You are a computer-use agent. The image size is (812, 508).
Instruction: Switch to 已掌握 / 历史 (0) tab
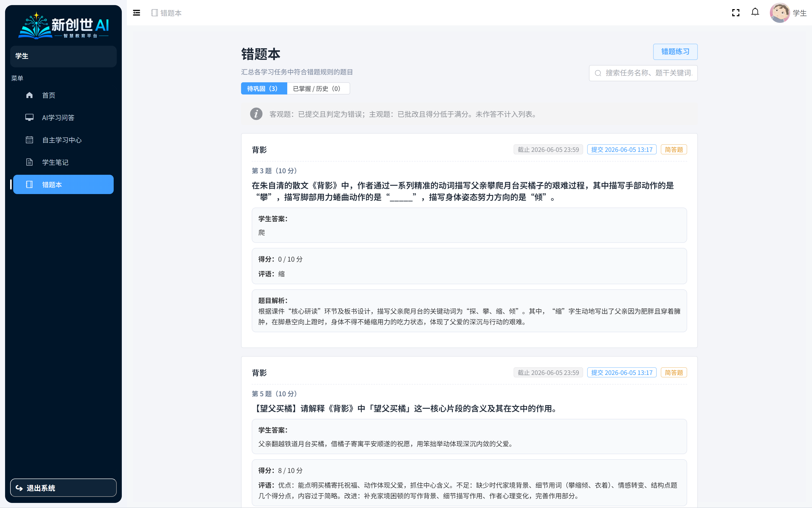(318, 88)
